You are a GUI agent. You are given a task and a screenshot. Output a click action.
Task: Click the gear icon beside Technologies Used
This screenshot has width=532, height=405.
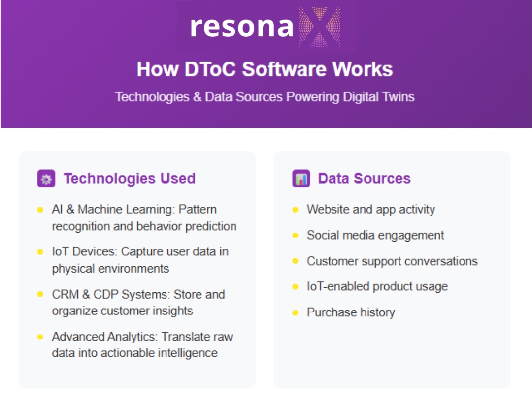click(x=46, y=179)
